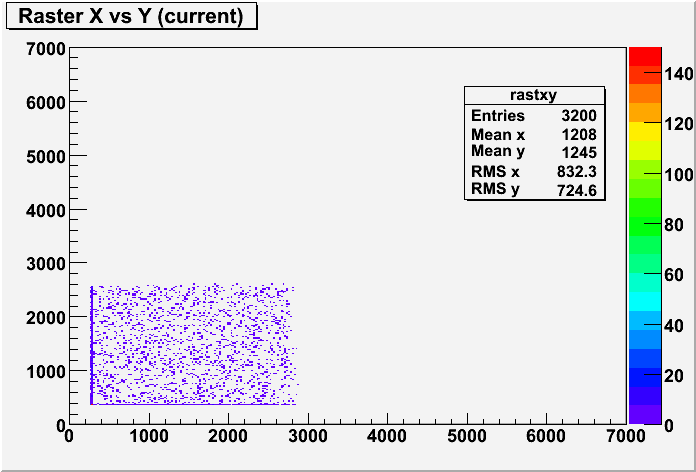Click the Y-axis label 4000

pos(45,210)
